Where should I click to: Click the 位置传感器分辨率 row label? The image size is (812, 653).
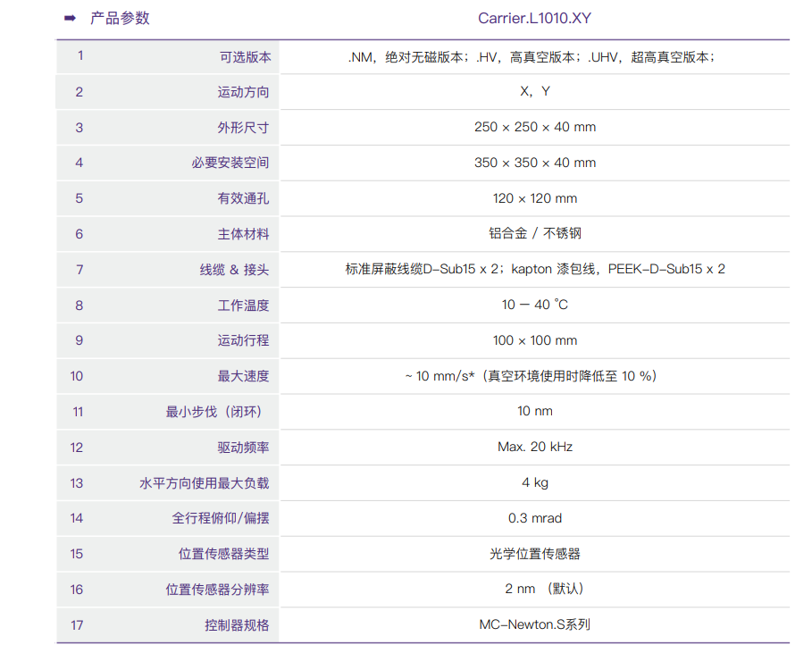[x=217, y=590]
